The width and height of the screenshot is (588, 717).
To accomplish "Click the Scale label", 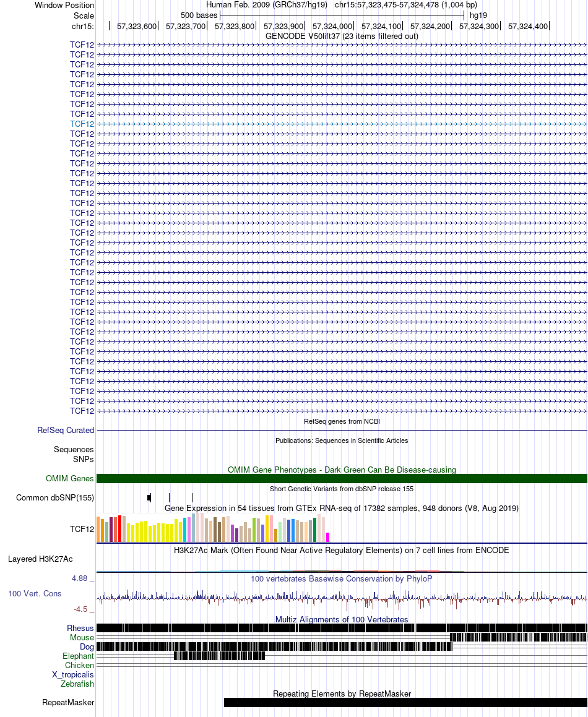I will coord(84,15).
